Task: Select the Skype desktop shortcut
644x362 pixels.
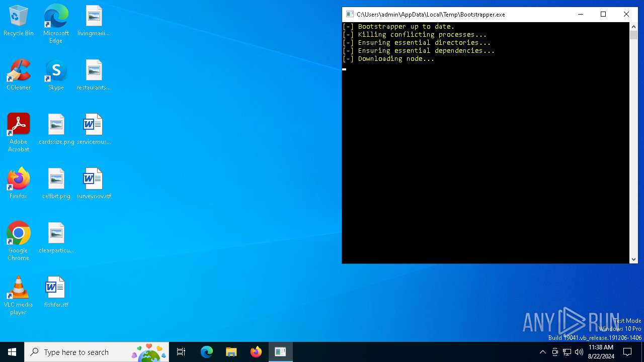Action: (56, 75)
